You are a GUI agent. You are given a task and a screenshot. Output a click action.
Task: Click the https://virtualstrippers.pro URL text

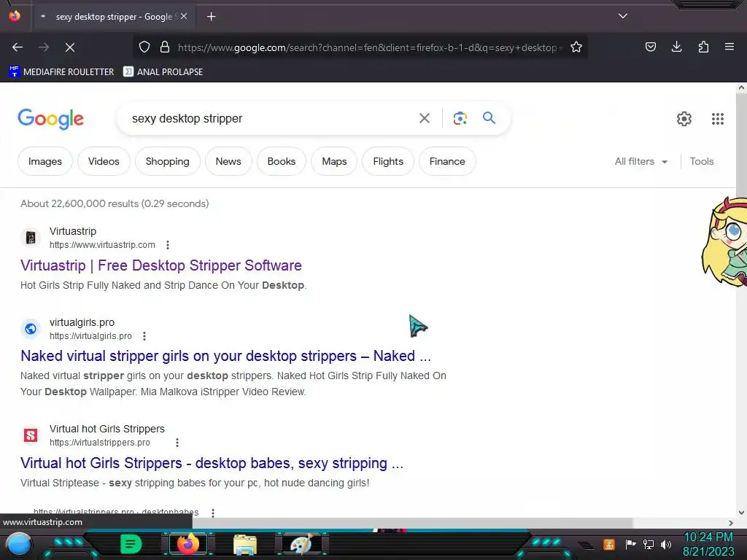pos(99,443)
